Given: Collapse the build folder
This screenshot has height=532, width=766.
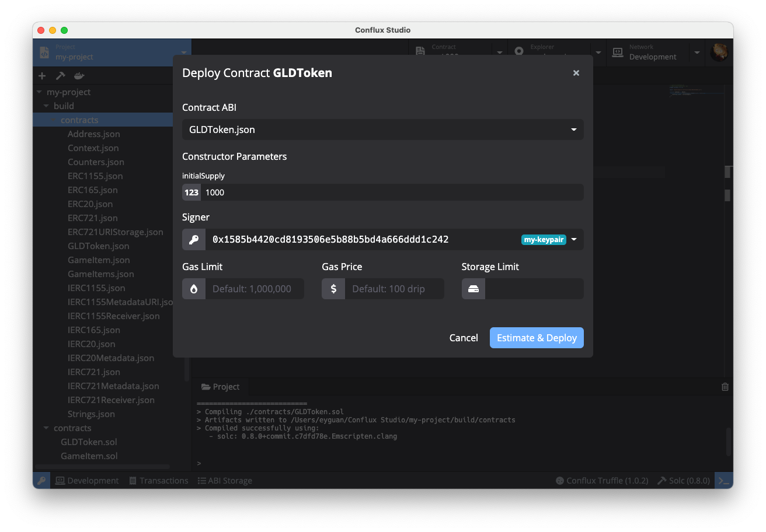Looking at the screenshot, I should 47,106.
